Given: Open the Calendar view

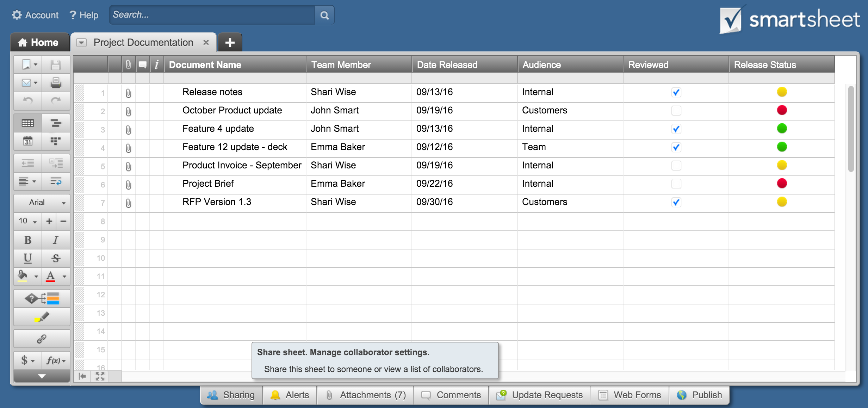Looking at the screenshot, I should click(x=28, y=142).
